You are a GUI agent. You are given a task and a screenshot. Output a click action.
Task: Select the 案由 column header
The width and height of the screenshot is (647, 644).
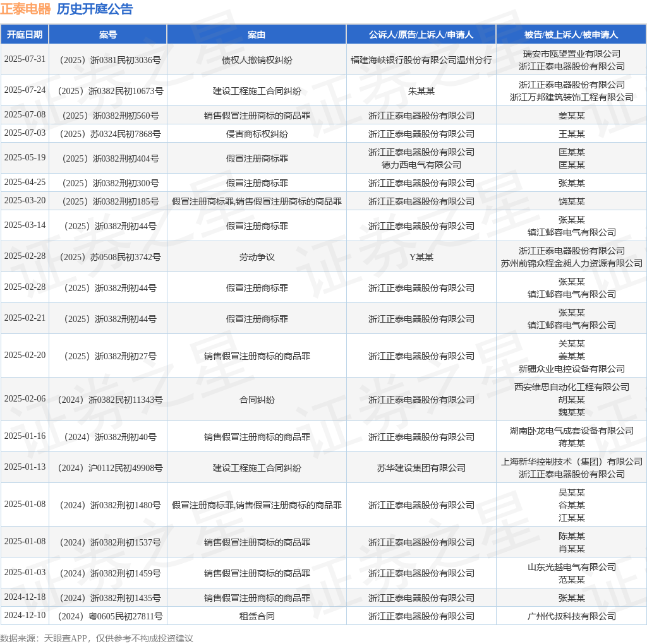(x=257, y=35)
